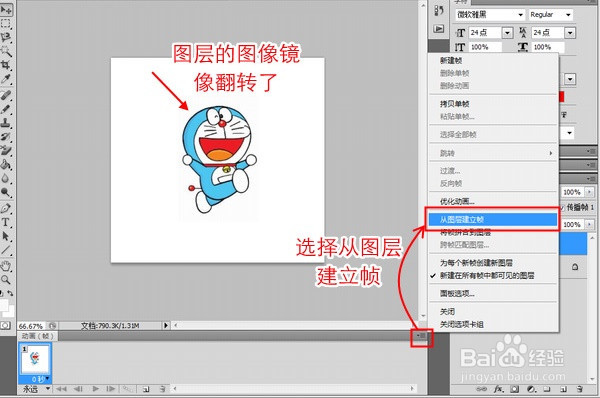
Task: Select the Clone Stamp tool
Action: (x=6, y=123)
